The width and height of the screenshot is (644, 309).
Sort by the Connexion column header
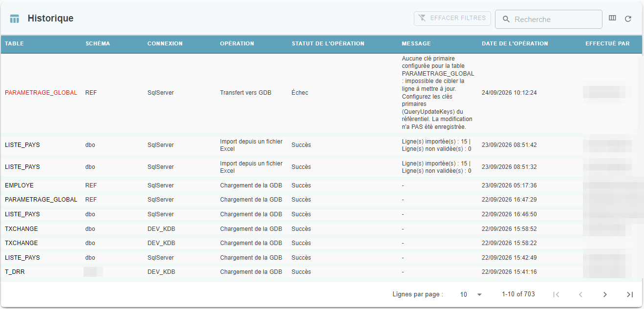(165, 43)
